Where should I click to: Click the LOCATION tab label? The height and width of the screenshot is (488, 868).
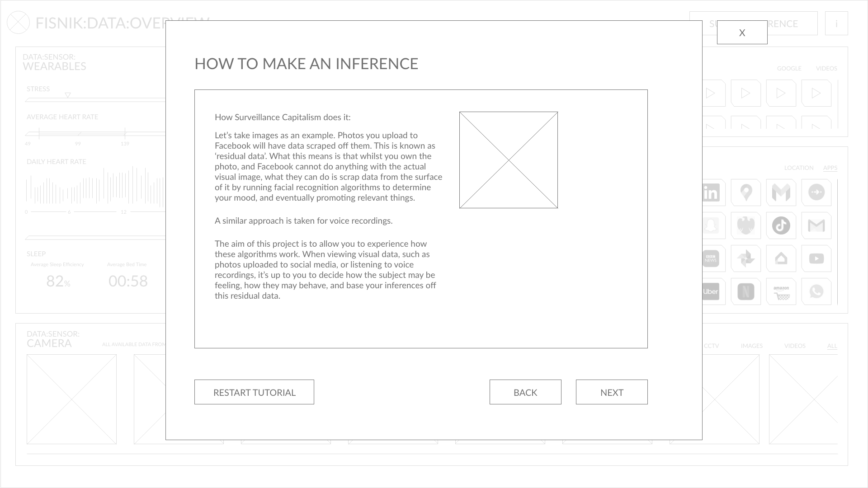click(x=799, y=168)
